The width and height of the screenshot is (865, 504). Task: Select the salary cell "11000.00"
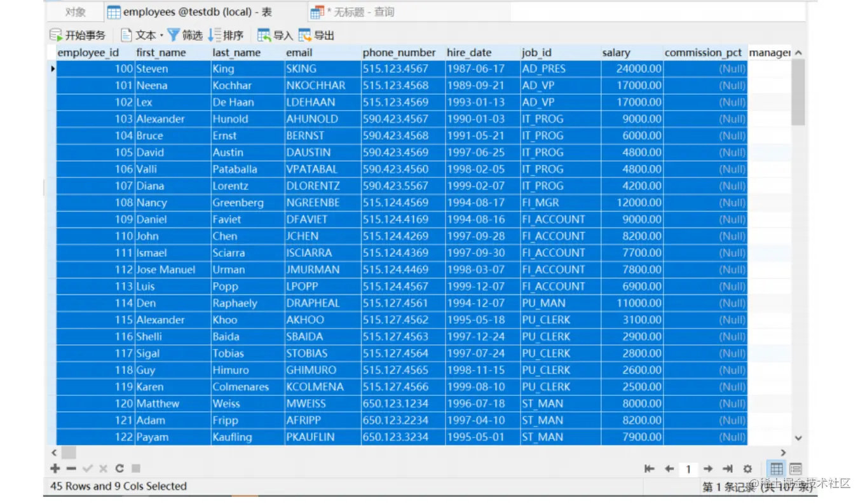[632, 303]
